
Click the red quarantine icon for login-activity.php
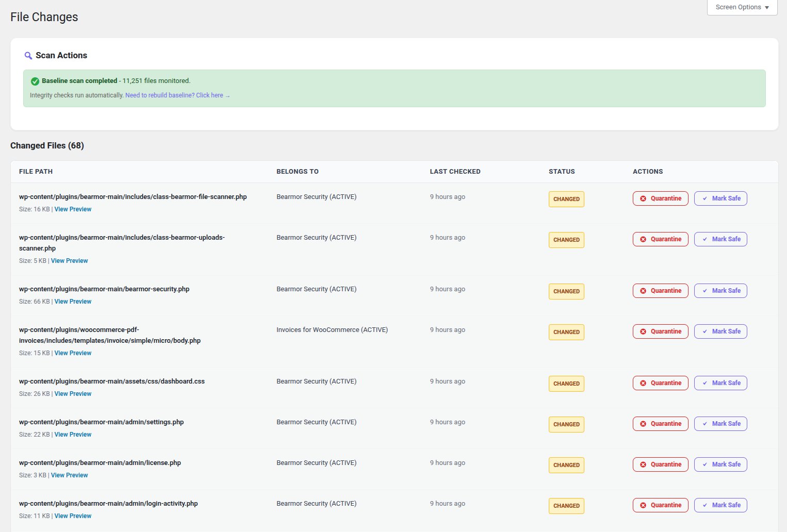click(643, 505)
